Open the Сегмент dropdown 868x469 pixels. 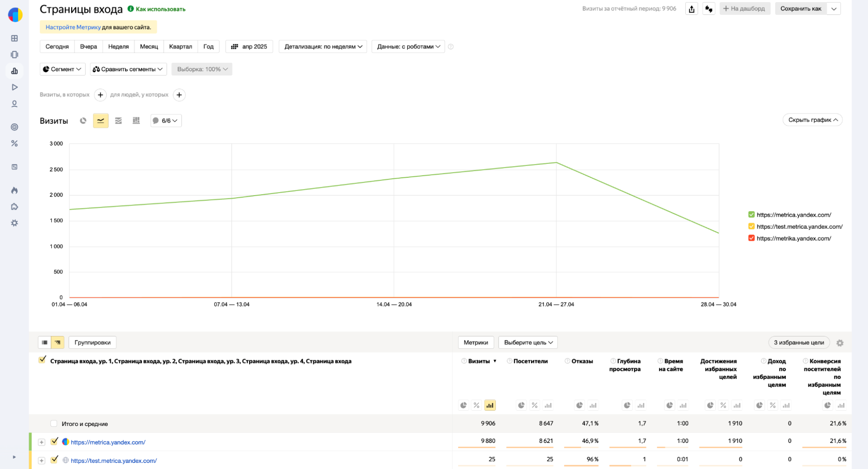[63, 69]
